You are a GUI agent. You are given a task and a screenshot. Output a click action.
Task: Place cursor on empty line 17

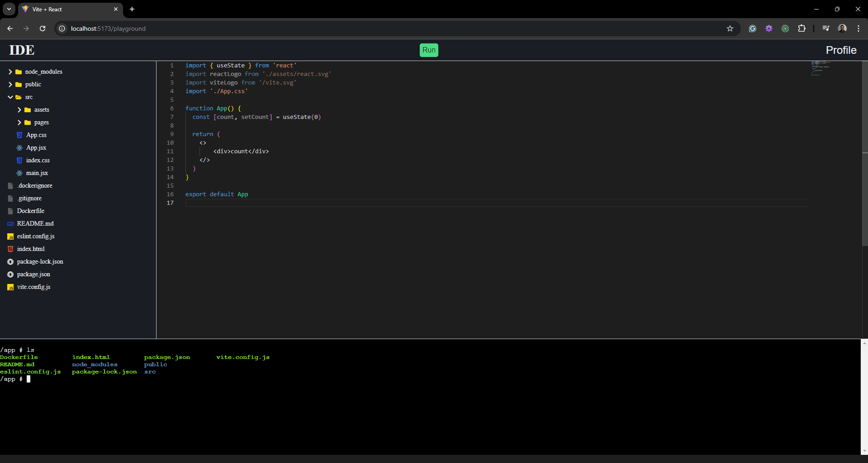tap(496, 203)
